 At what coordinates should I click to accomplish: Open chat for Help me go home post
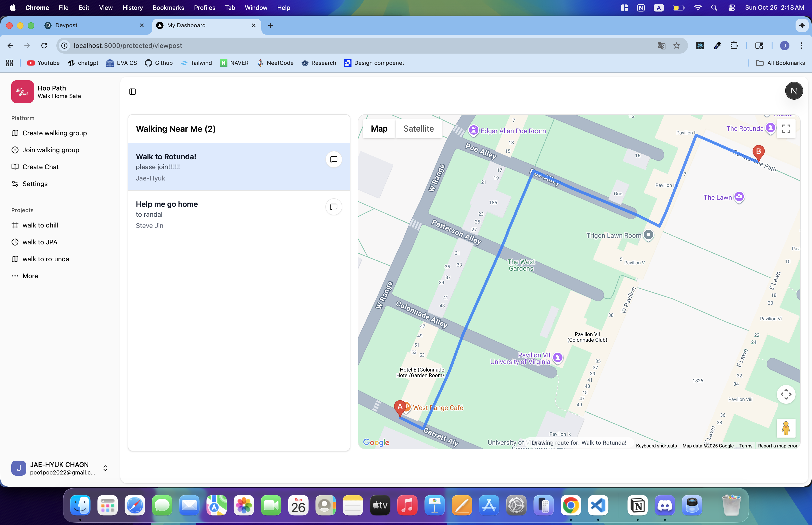click(x=334, y=207)
